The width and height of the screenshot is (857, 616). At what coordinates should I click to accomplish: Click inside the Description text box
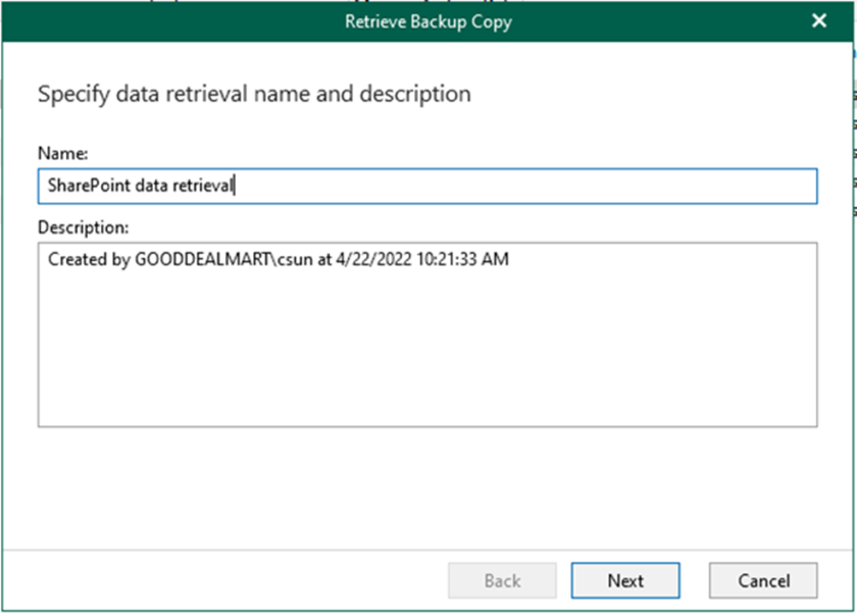coord(428,335)
